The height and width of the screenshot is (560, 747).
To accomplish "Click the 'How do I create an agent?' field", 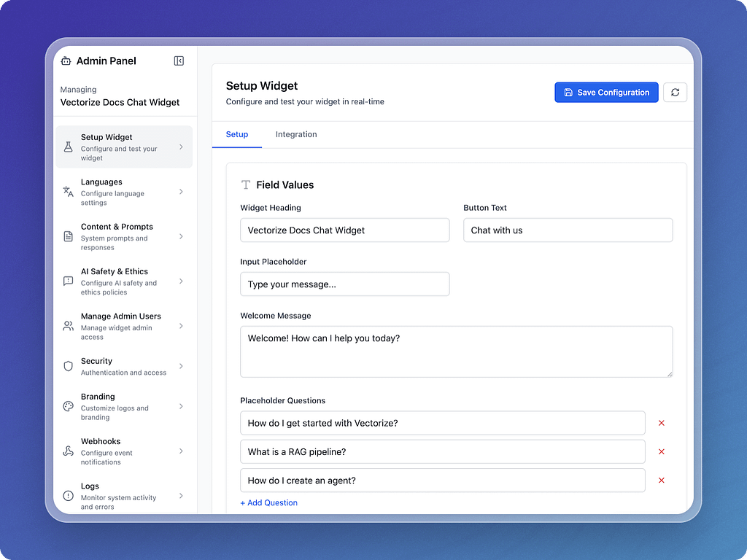I will click(443, 481).
